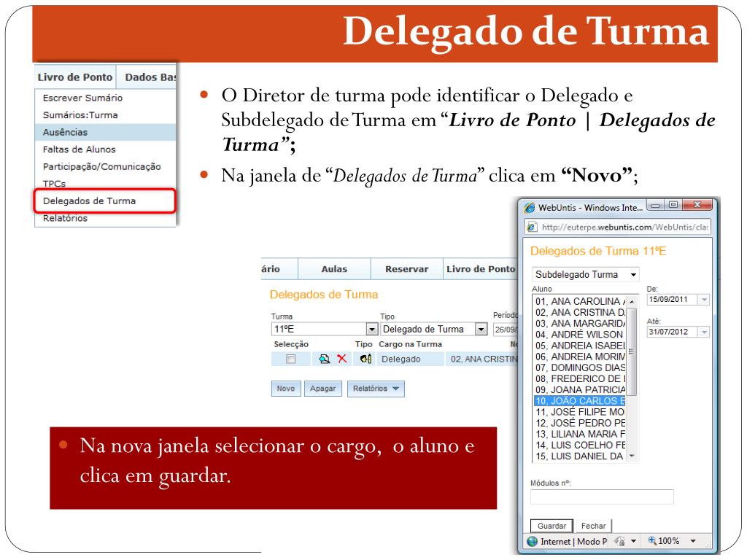747x560 pixels.
Task: Open the Até date 31/07/2012 dropdown
Action: (x=704, y=332)
